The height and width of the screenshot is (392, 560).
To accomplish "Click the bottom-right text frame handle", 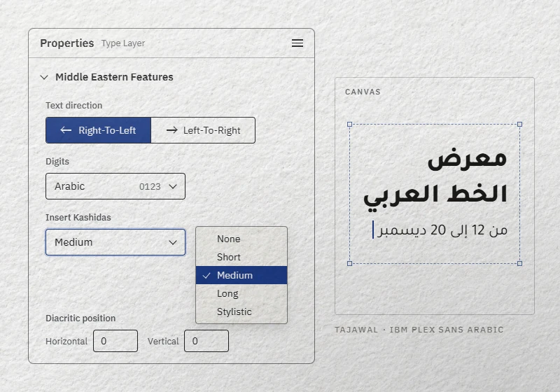I will pyautogui.click(x=520, y=263).
